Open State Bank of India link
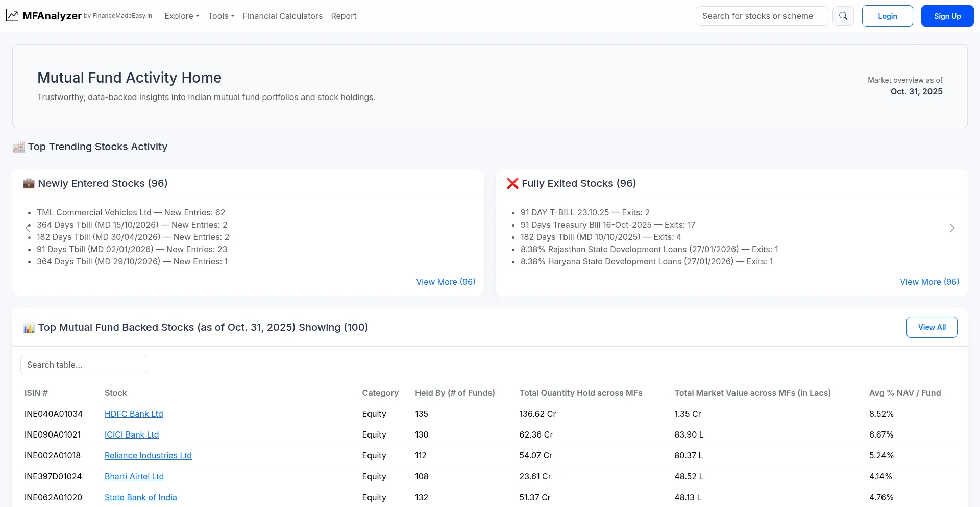This screenshot has height=507, width=980. pyautogui.click(x=141, y=497)
